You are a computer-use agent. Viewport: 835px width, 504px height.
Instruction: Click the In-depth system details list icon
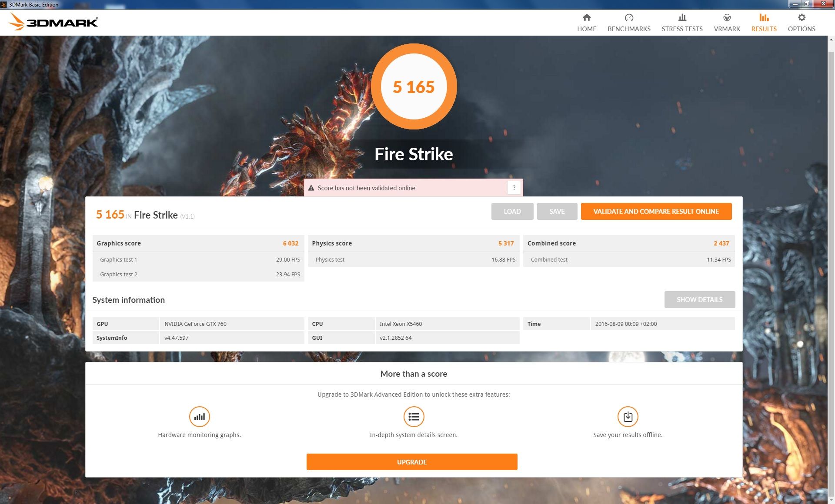(414, 417)
